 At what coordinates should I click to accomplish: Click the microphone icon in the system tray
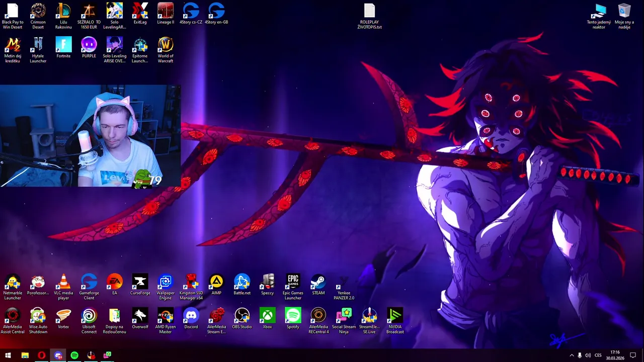(580, 355)
